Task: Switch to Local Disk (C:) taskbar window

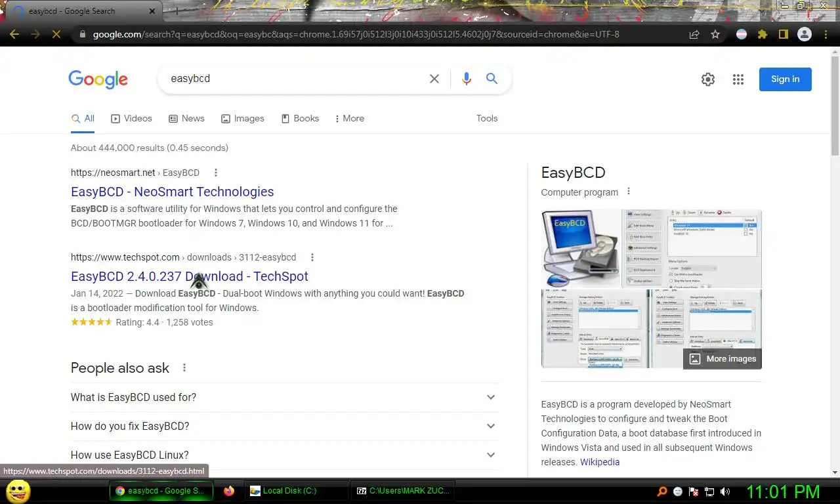Action: [296, 491]
